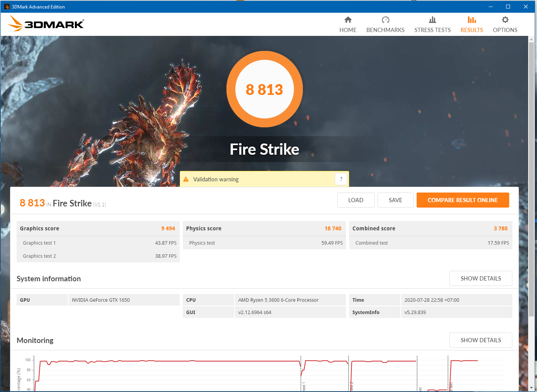This screenshot has height=392, width=537.
Task: Save the result with SAVE button
Action: [x=395, y=200]
